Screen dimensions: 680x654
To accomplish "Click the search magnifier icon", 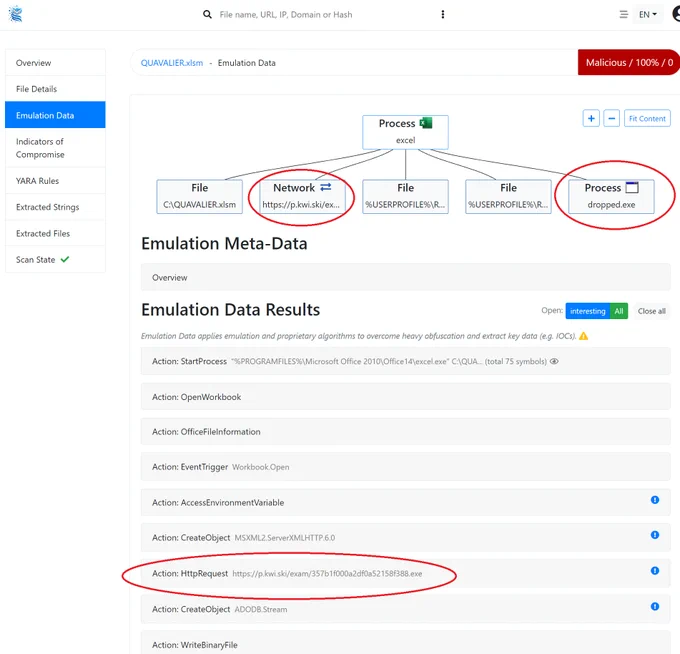I will click(x=207, y=14).
